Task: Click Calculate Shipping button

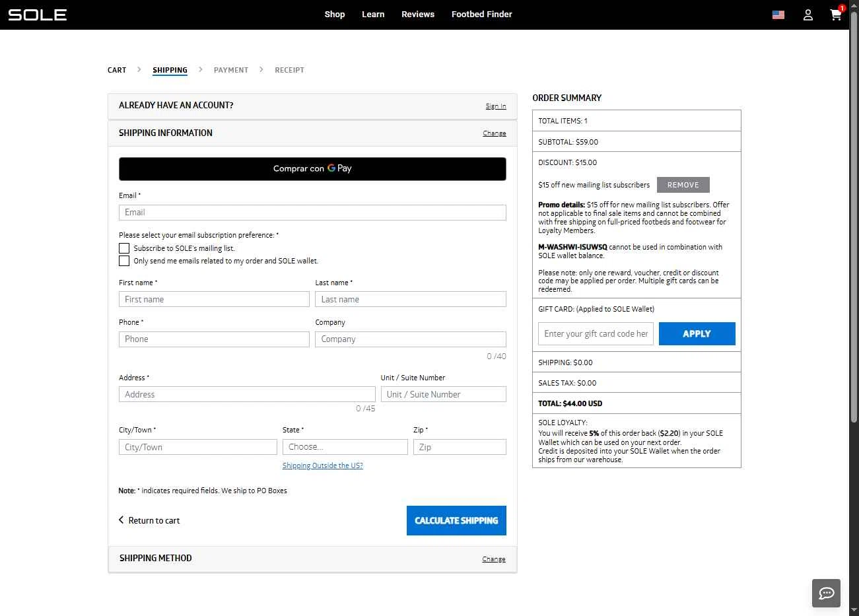Action: [456, 520]
